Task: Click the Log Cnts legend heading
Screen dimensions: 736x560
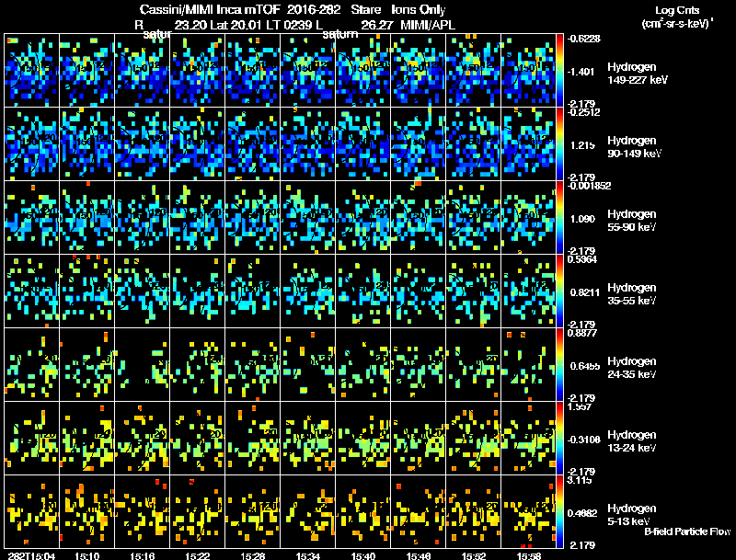Action: (677, 10)
